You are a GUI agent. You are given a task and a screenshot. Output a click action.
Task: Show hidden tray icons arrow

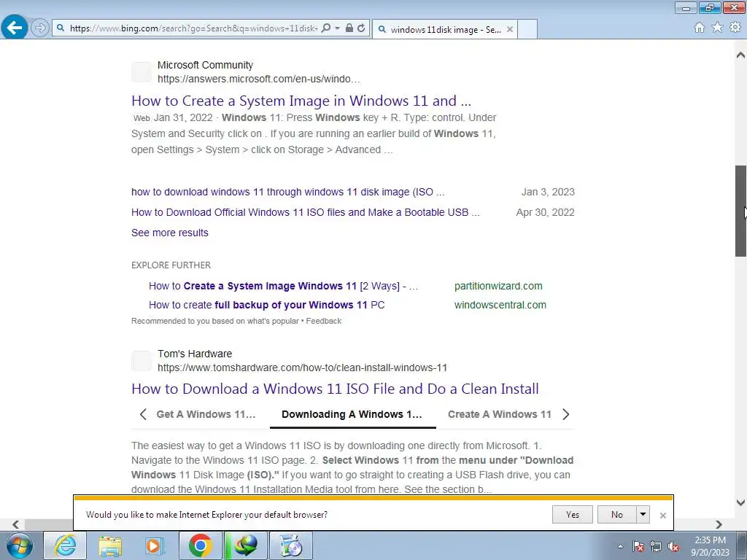[x=620, y=546]
